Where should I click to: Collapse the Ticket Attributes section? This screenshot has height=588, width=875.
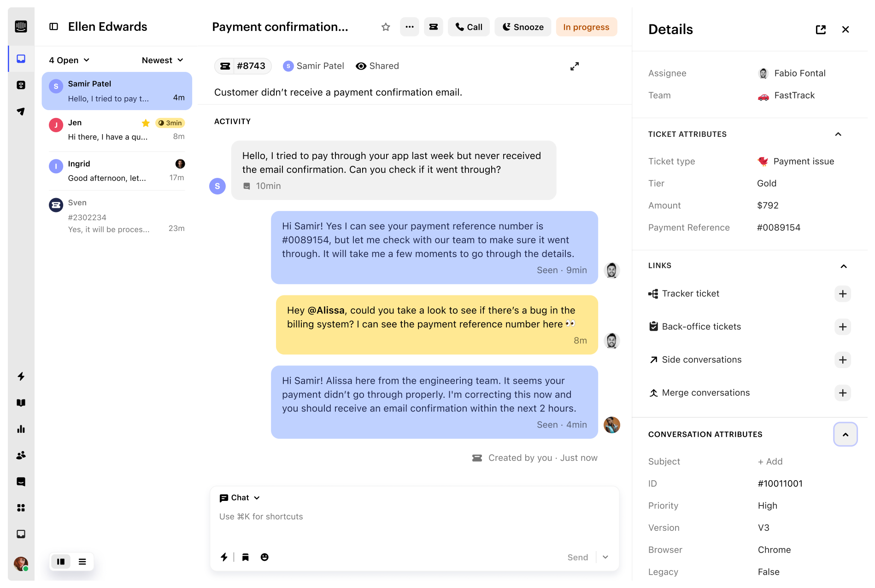(838, 134)
